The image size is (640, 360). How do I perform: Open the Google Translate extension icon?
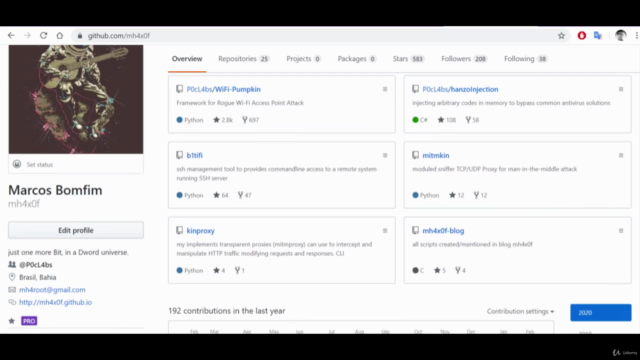pos(598,36)
